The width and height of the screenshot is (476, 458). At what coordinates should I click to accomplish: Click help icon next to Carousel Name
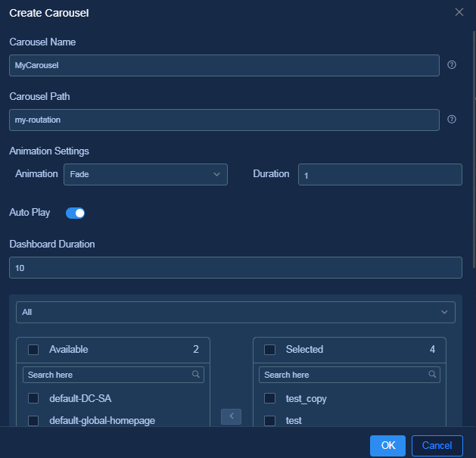[452, 64]
